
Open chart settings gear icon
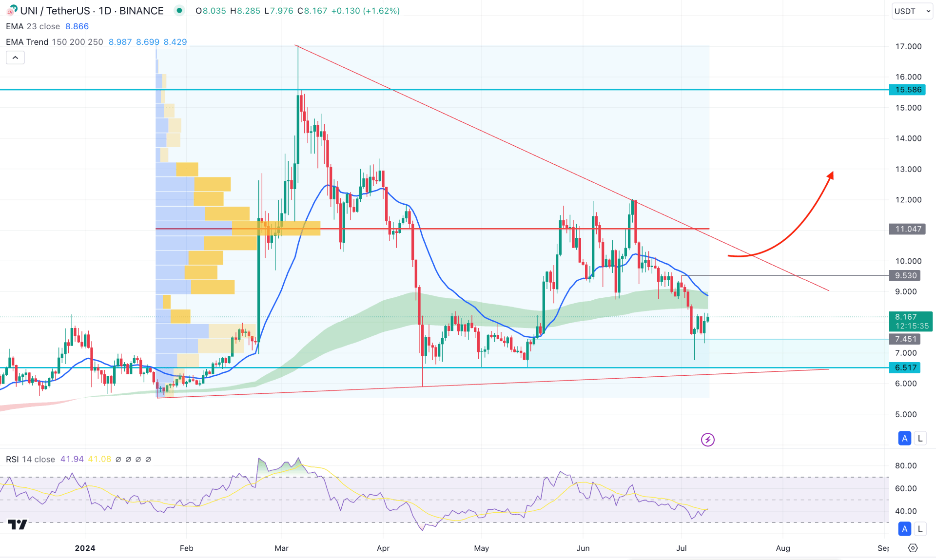tap(913, 548)
